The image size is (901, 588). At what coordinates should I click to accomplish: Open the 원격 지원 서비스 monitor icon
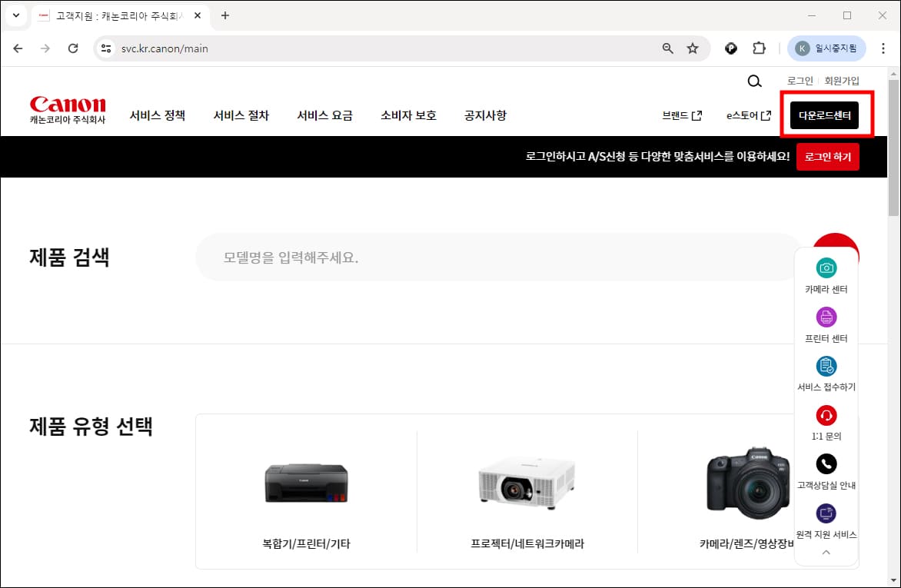click(x=826, y=513)
